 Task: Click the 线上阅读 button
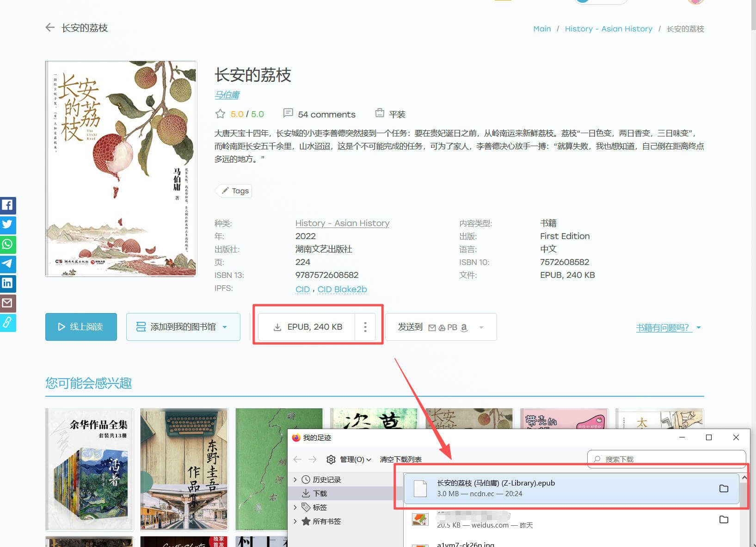[81, 327]
